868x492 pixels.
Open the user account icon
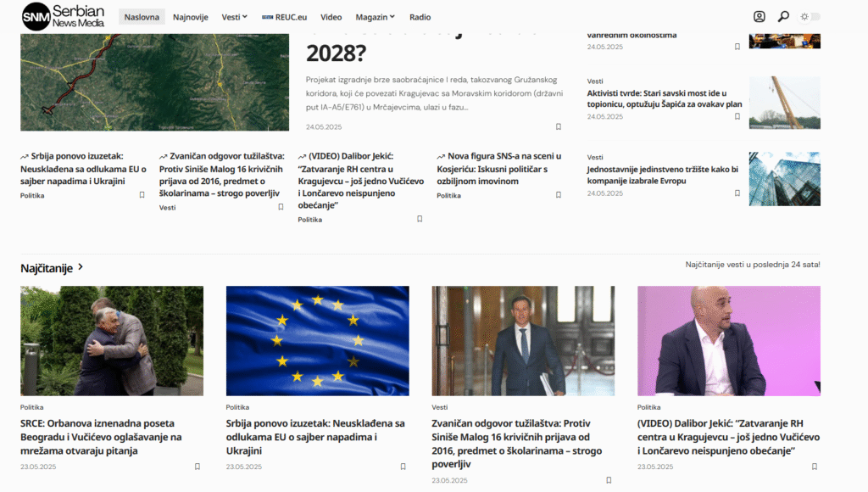point(759,17)
